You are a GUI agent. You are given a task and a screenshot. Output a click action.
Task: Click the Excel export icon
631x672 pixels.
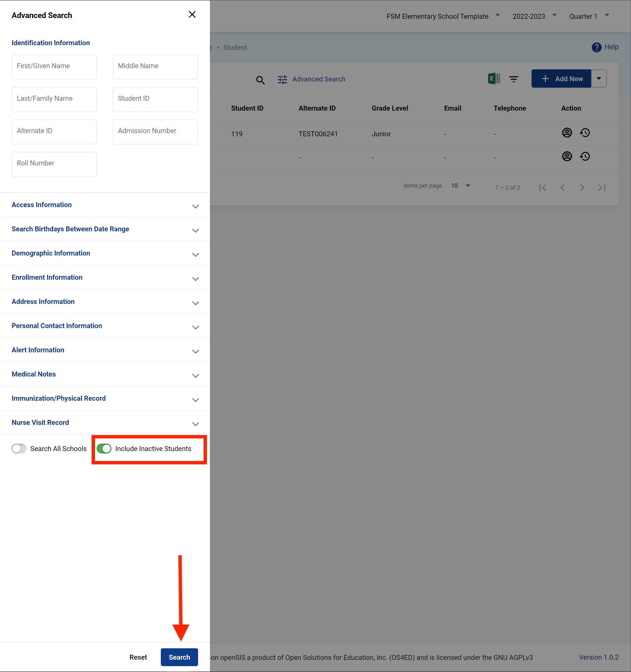(x=494, y=79)
